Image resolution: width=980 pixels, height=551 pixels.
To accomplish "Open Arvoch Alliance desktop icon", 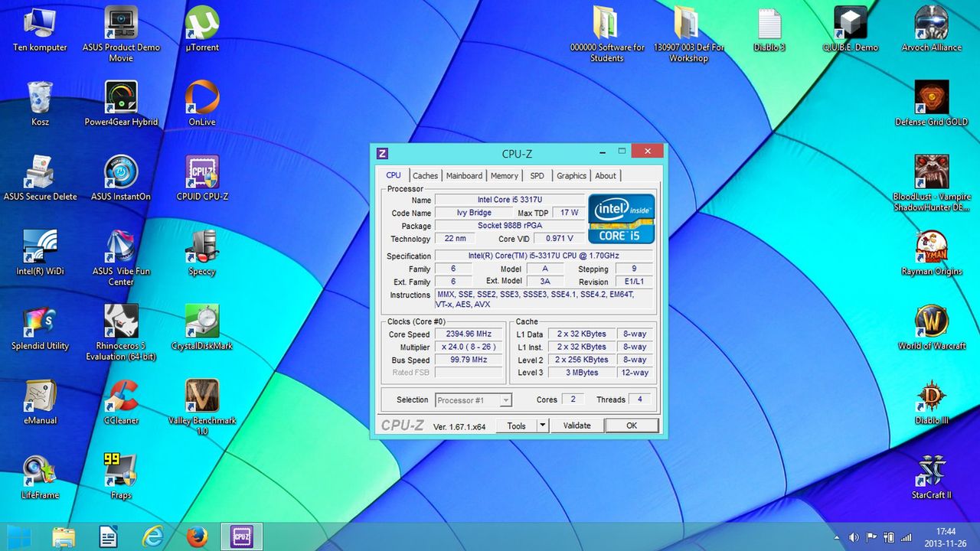I will click(x=932, y=29).
